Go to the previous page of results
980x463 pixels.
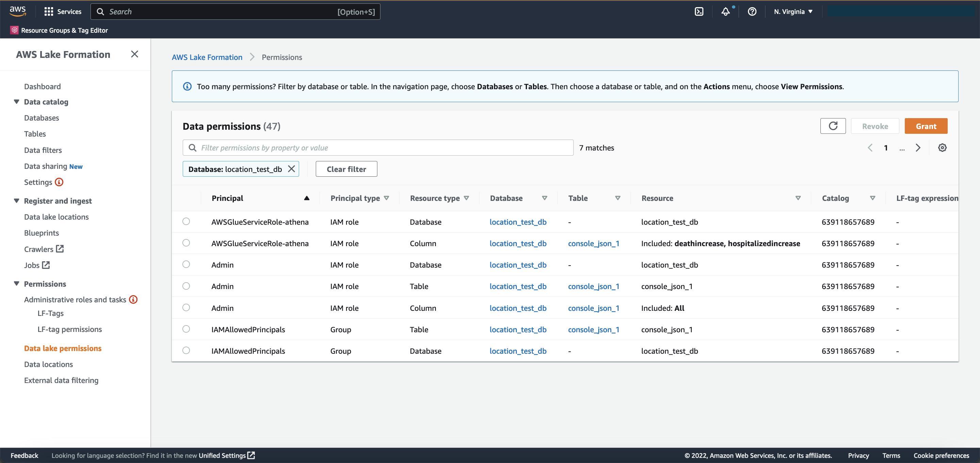click(x=870, y=148)
